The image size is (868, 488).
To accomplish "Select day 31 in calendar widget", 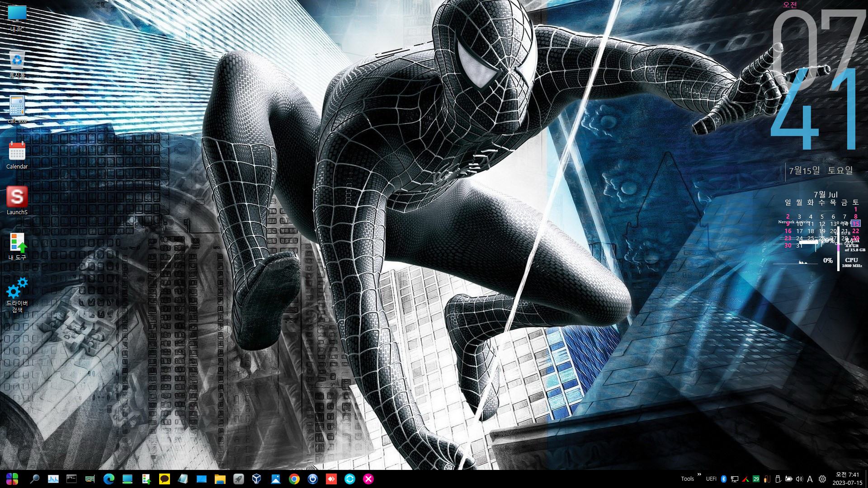I will (x=799, y=245).
